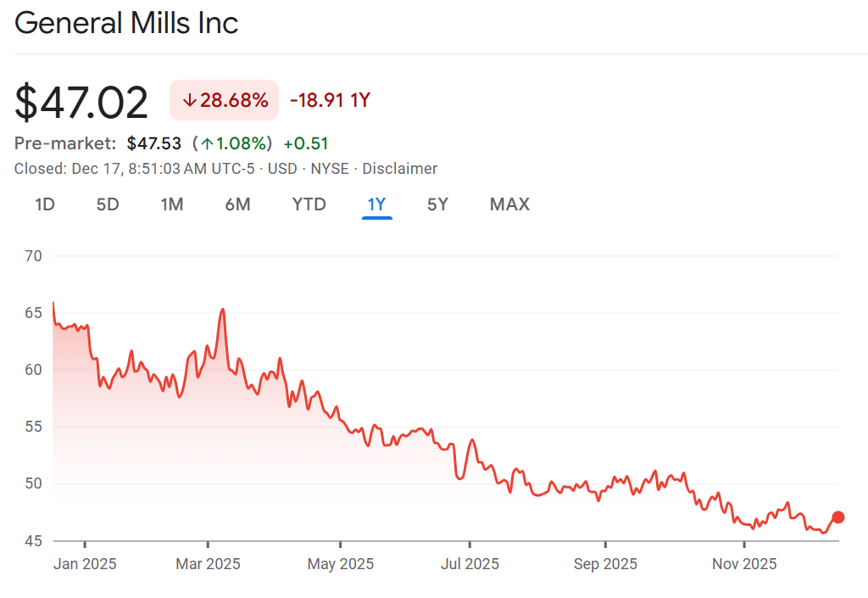
Task: Click the $47.53 pre-market price
Action: point(154,143)
